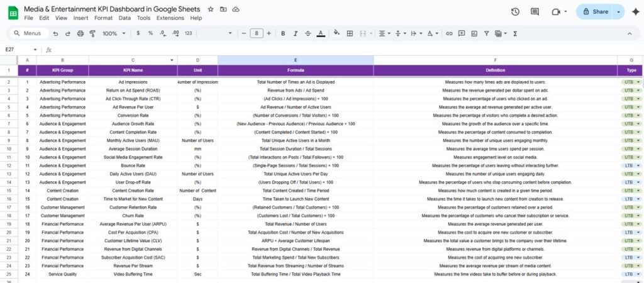Decrease font size minus button
Viewport: 644px width, 283px height.
point(243,34)
